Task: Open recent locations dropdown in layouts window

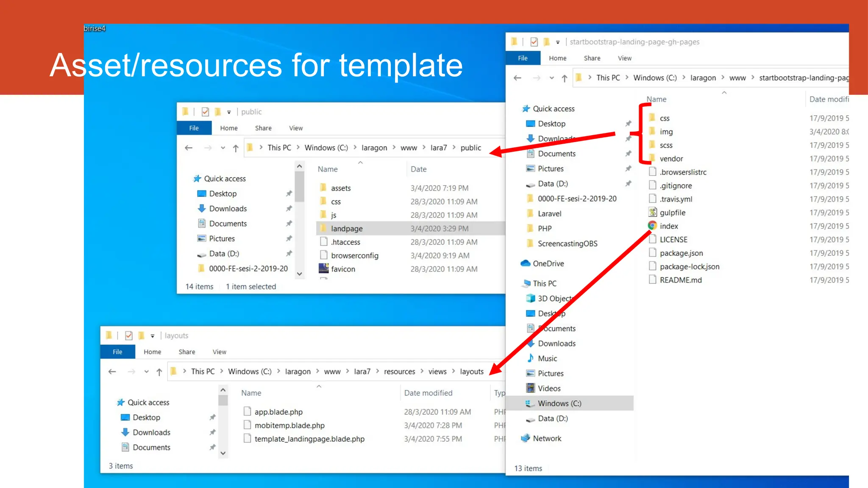Action: click(146, 372)
